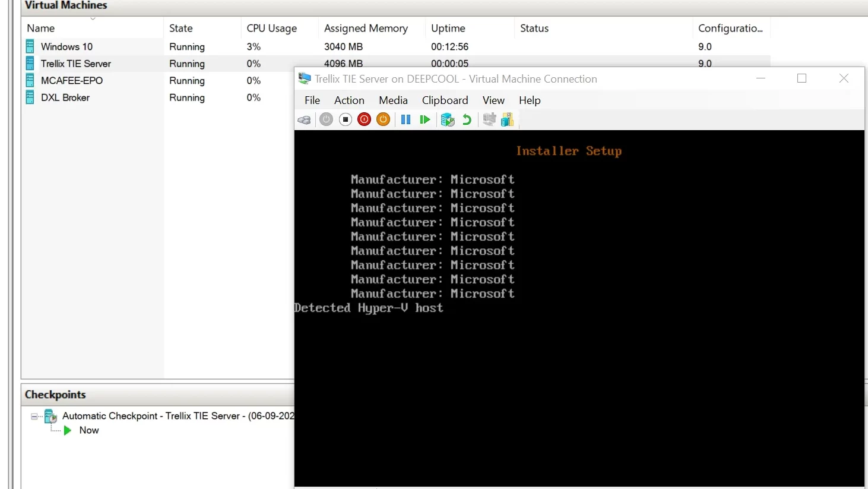The width and height of the screenshot is (868, 489).
Task: Click the Automatic Checkpoint node icon
Action: (50, 417)
